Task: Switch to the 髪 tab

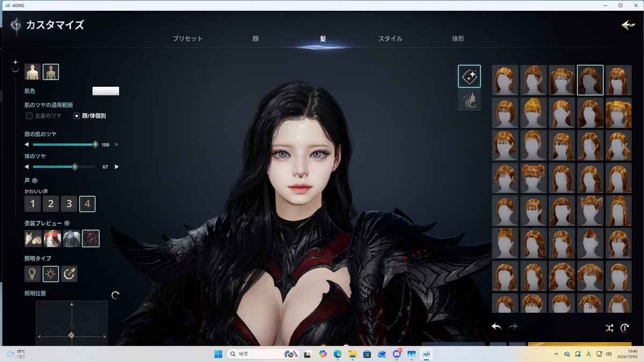Action: (323, 39)
